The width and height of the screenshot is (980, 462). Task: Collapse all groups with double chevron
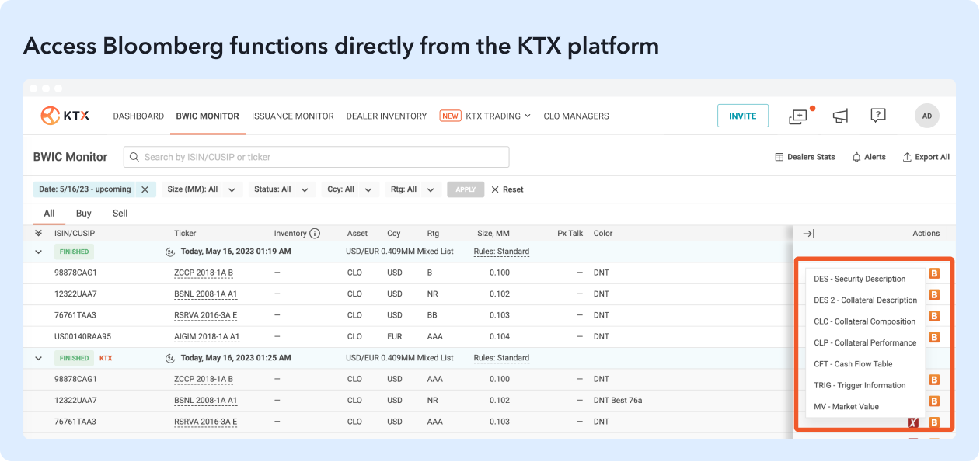(38, 233)
